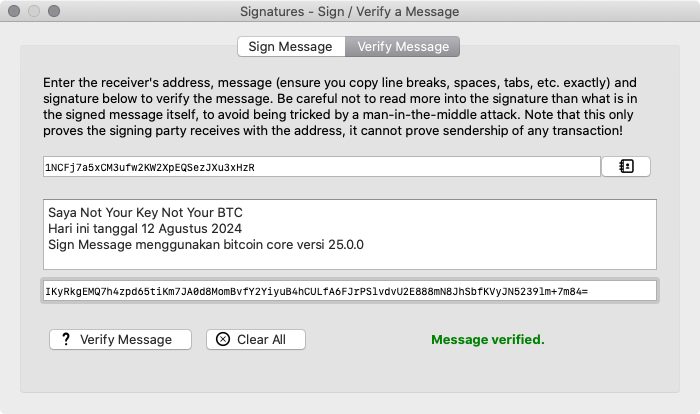700x414 pixels.
Task: Focus the receiver address field 1NCFj7a5x…
Action: click(x=322, y=167)
